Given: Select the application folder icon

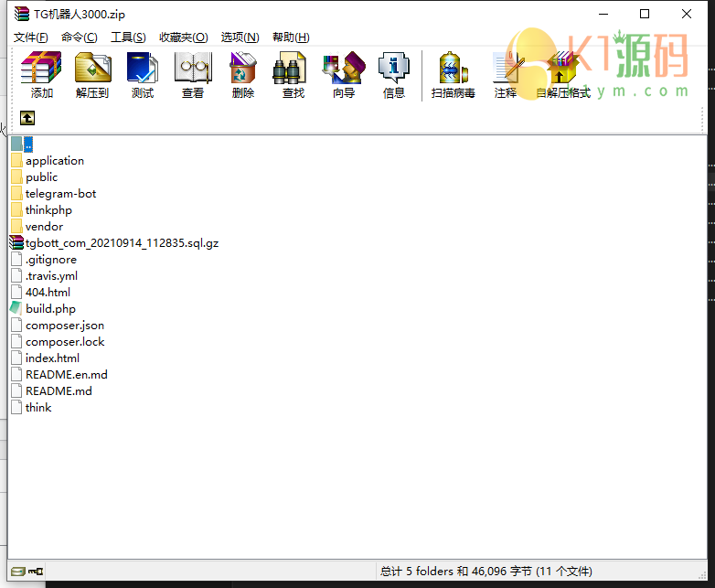Looking at the screenshot, I should click(x=16, y=161).
